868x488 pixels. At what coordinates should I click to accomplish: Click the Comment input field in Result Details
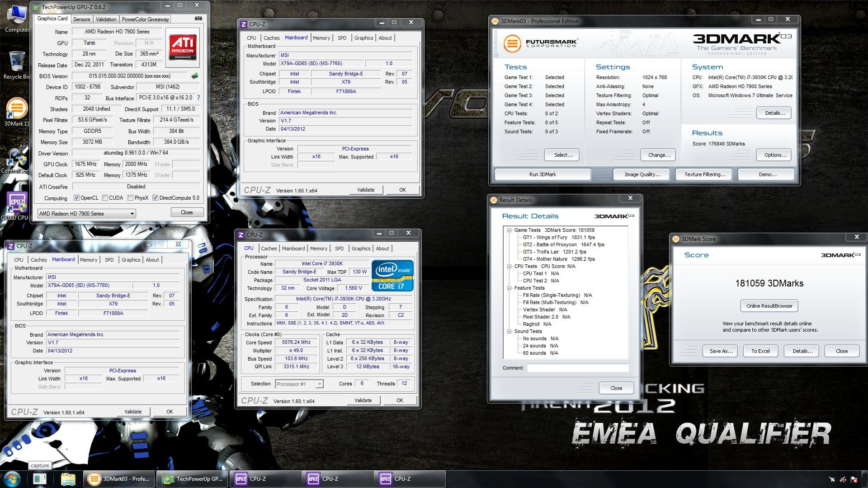[578, 368]
